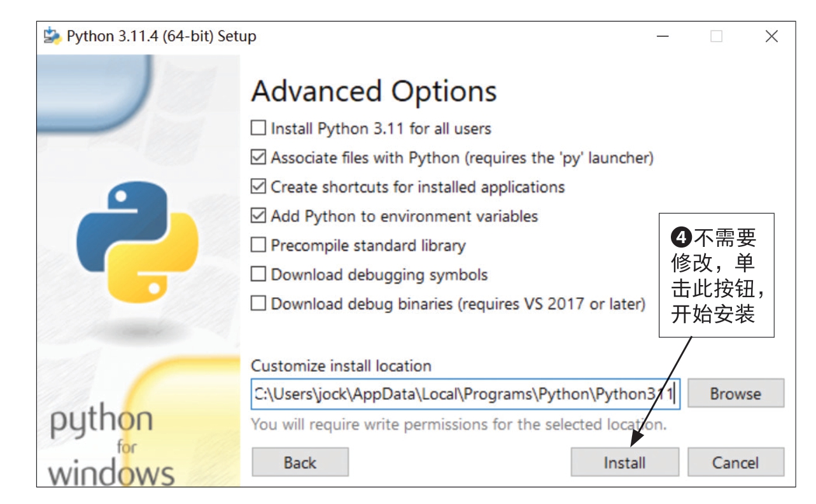
Task: Uncheck Add Python to environment variables
Action: [258, 216]
